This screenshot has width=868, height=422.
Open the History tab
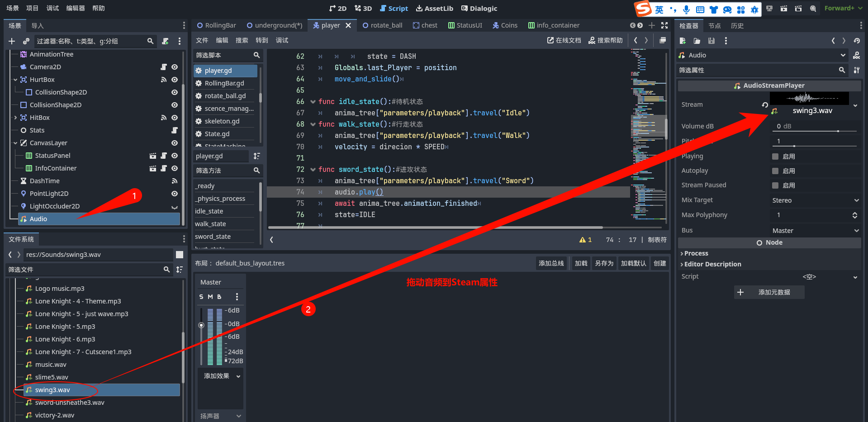coord(737,26)
